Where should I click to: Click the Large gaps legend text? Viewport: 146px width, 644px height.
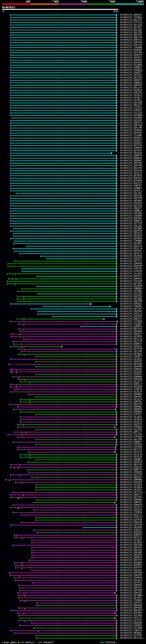pyautogui.click(x=10, y=642)
